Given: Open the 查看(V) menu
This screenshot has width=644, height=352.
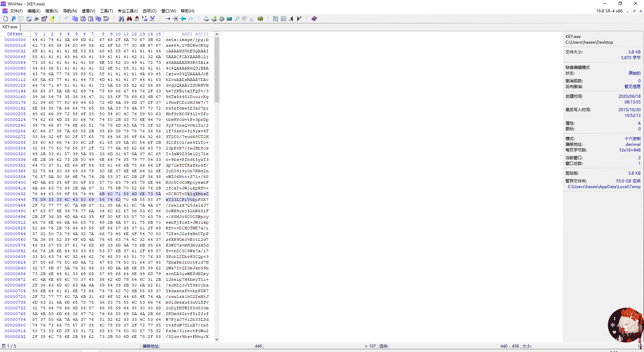Looking at the screenshot, I should click(x=89, y=11).
